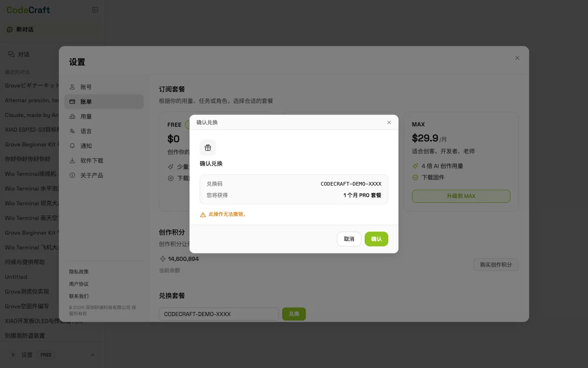Screen dimensions: 588x368
Task: Click the MAX plan price $29.9
Action: click(425, 138)
